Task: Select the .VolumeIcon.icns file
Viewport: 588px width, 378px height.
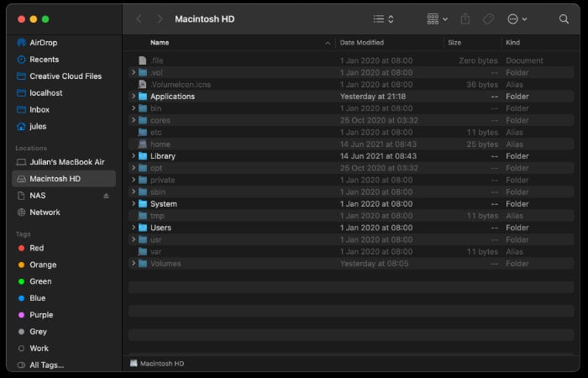Action: click(351, 84)
